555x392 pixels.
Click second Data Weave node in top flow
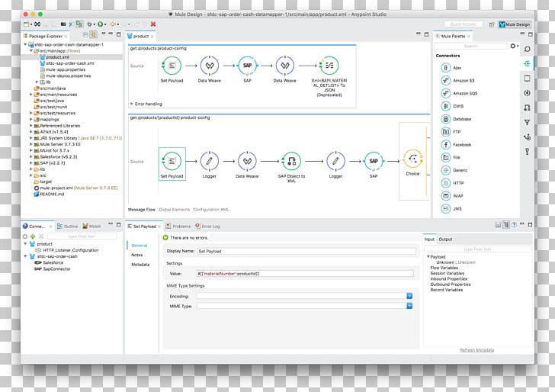pos(285,66)
